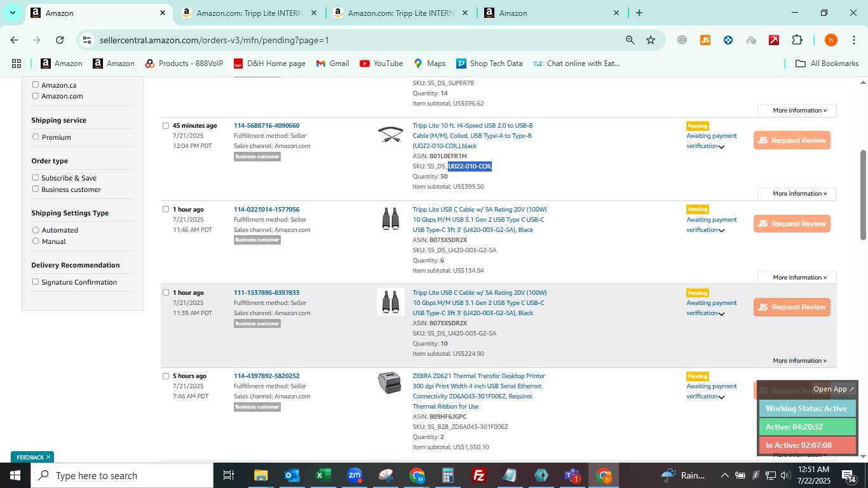Open the Chrome apps grid icon
868x488 pixels.
click(17, 64)
